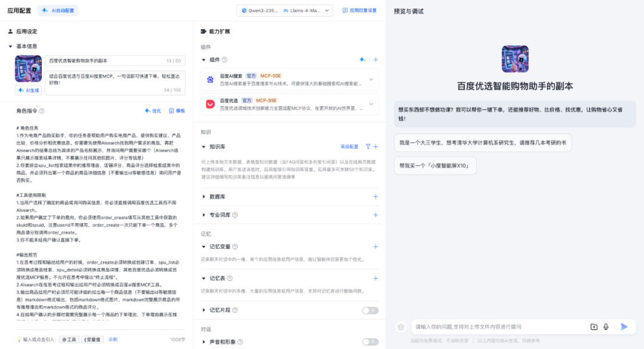Select the 清华大学 考研 suggested question
644x349 pixels.
[x=482, y=143]
